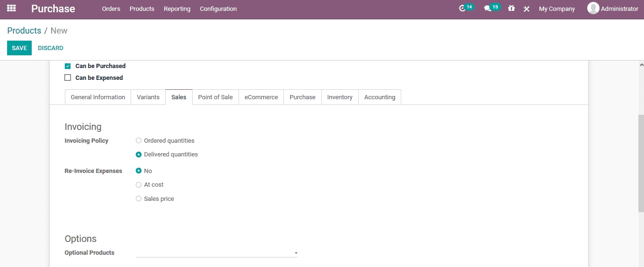Screen dimensions: 644x267
Task: Open the apps grid menu icon
Action: (11, 9)
